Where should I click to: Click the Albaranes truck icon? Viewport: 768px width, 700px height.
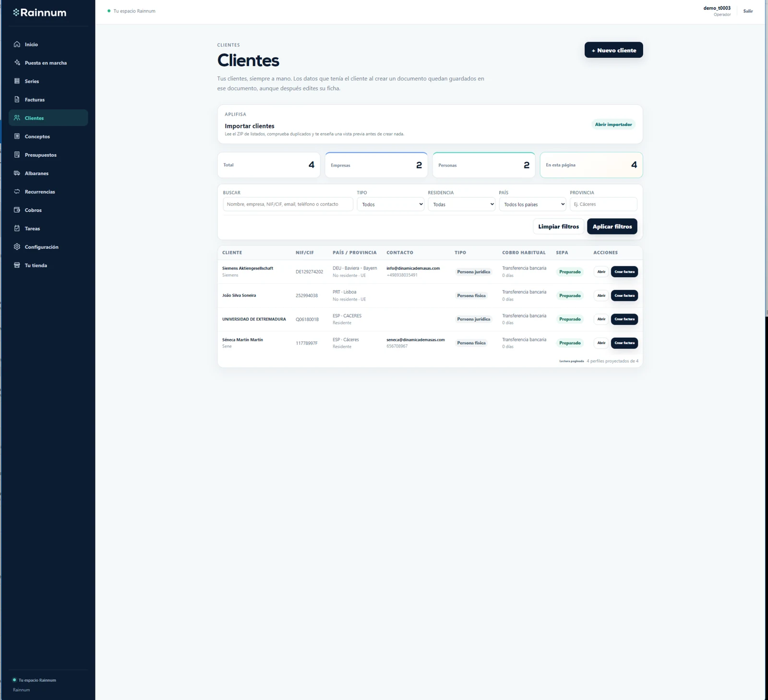click(17, 173)
